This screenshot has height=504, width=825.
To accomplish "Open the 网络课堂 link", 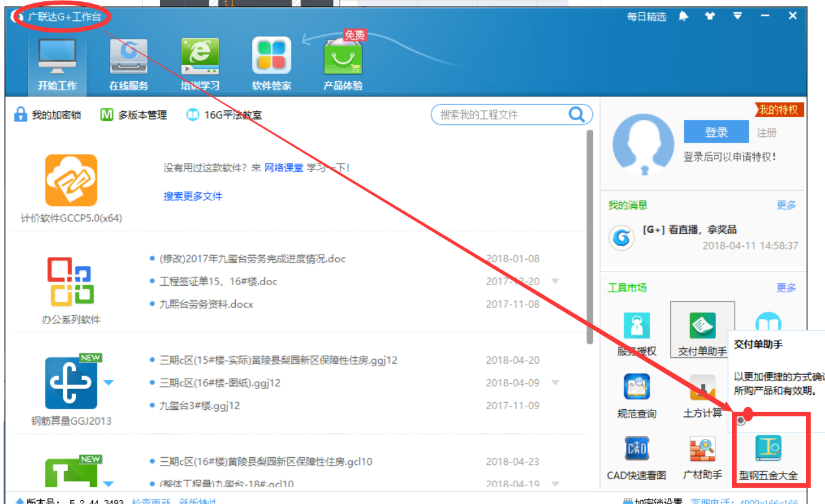I will click(x=284, y=168).
